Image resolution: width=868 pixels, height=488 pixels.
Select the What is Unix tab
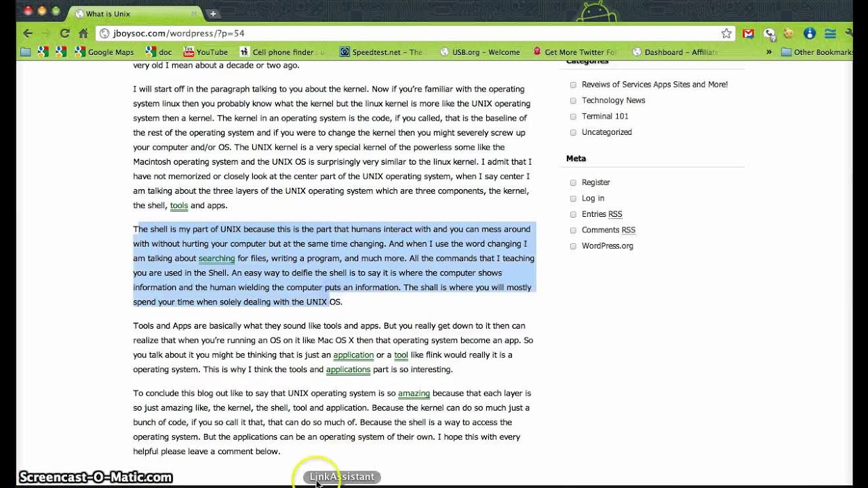136,14
